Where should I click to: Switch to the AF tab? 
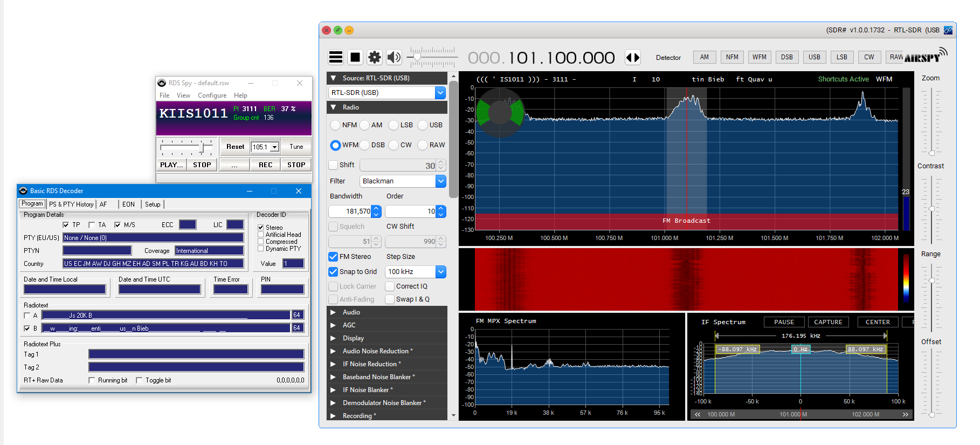103,204
